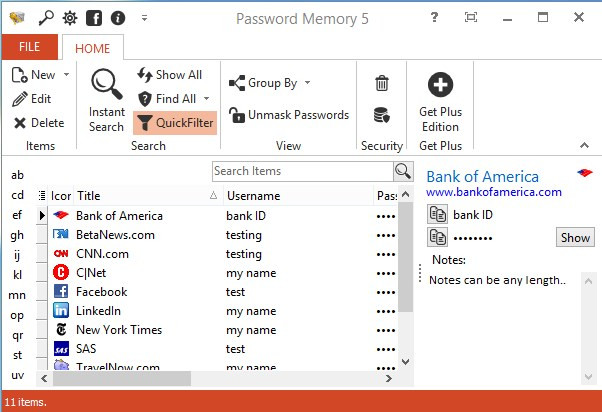
Task: Expand the New dropdown arrow
Action: click(x=66, y=74)
